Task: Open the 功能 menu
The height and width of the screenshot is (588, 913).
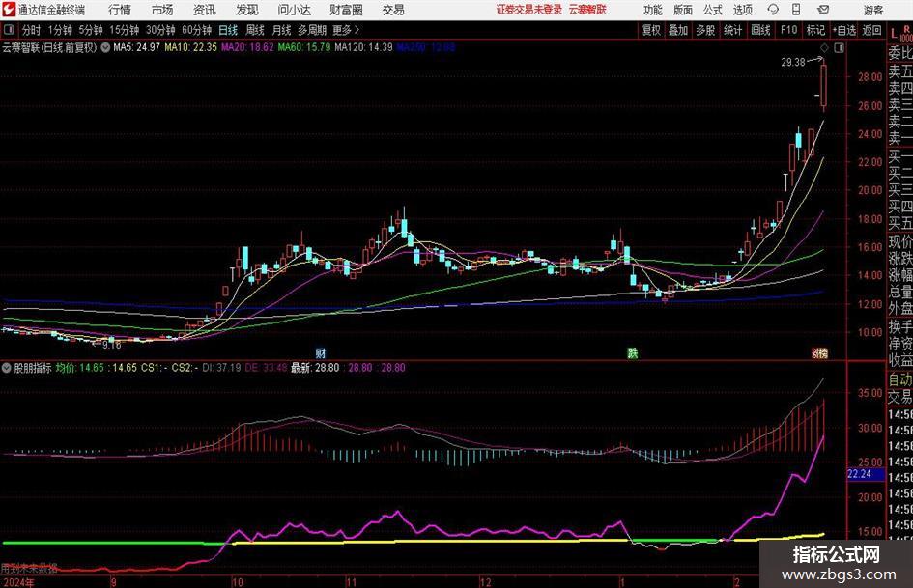Action: pos(653,10)
